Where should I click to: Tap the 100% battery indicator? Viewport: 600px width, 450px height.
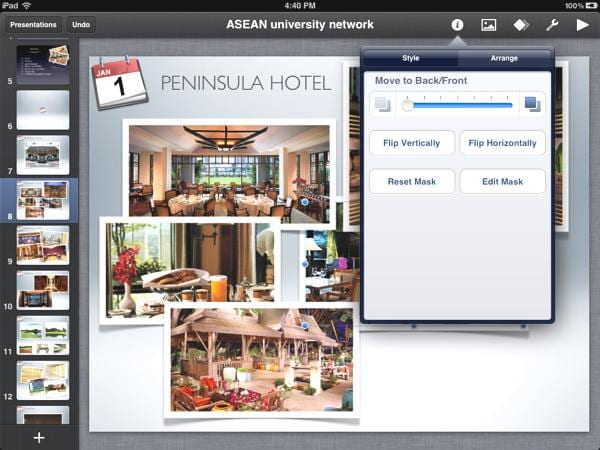click(581, 5)
